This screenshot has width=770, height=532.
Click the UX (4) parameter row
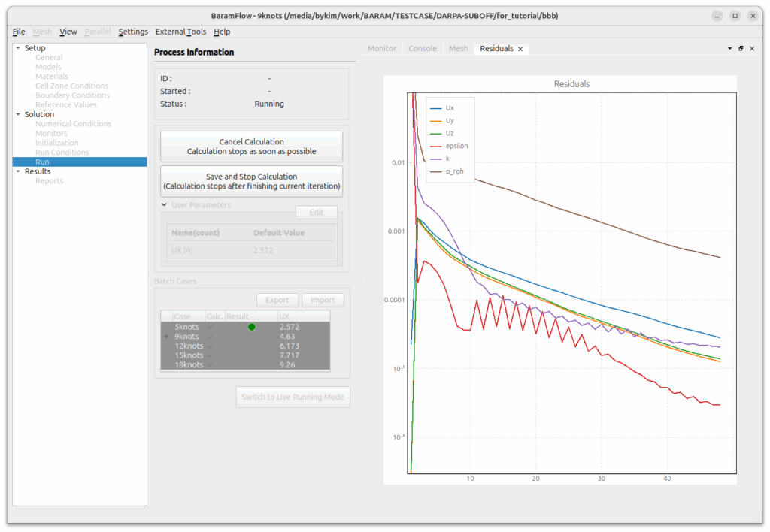pos(251,250)
